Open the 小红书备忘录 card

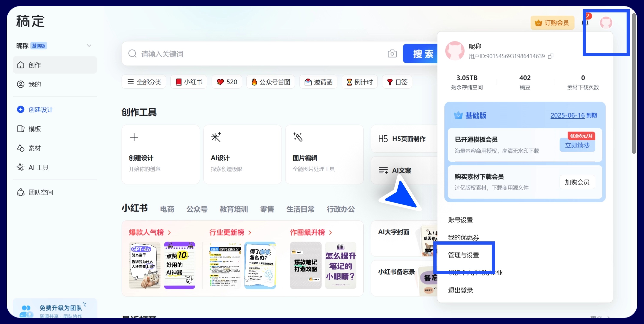pos(404,278)
